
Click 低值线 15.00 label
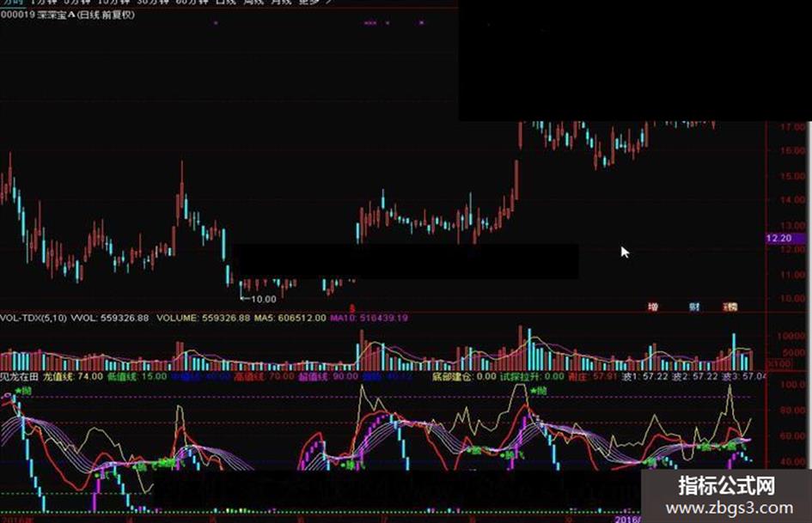[x=137, y=376]
